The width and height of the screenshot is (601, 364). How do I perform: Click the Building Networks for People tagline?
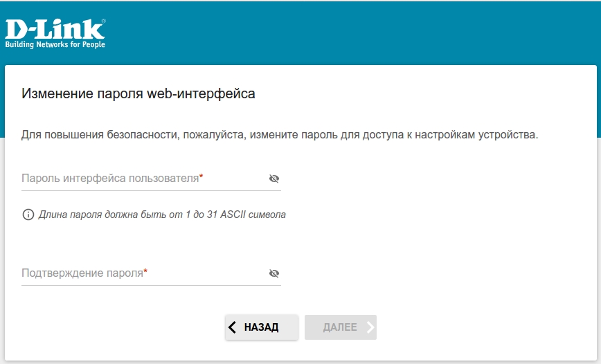(x=55, y=45)
